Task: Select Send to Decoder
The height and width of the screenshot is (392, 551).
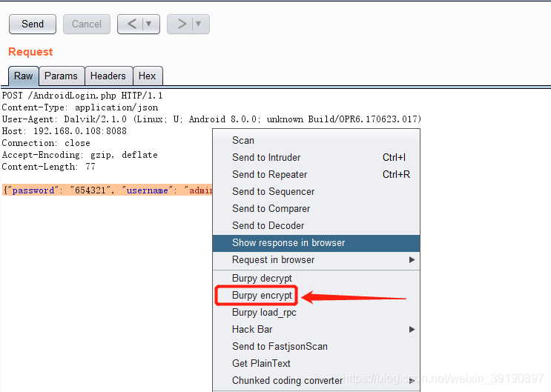Action: (x=316, y=225)
